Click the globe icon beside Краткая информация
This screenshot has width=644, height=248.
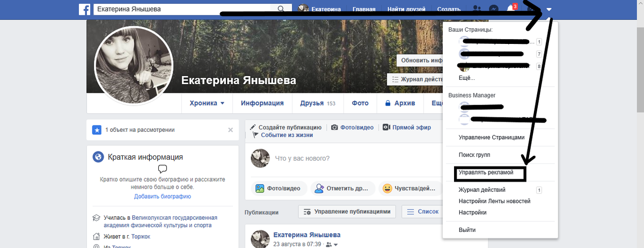click(x=98, y=157)
